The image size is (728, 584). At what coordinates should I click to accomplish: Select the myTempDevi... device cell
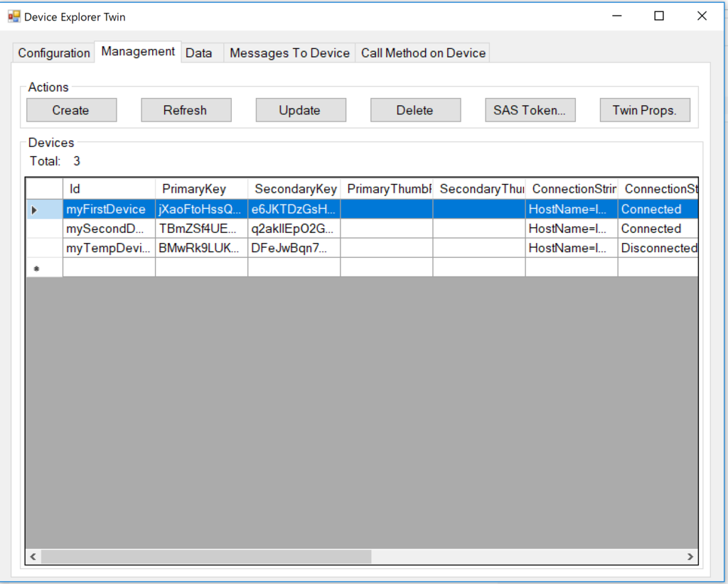109,248
